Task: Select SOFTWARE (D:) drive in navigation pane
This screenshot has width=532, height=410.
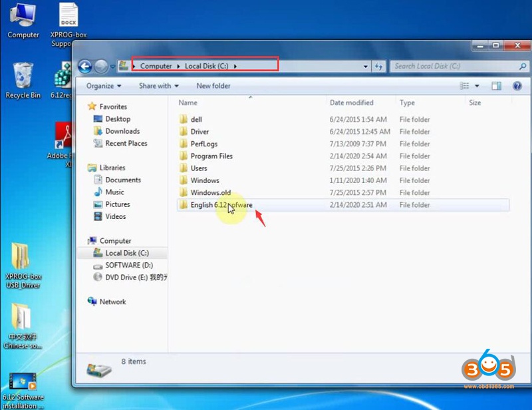Action: (129, 266)
